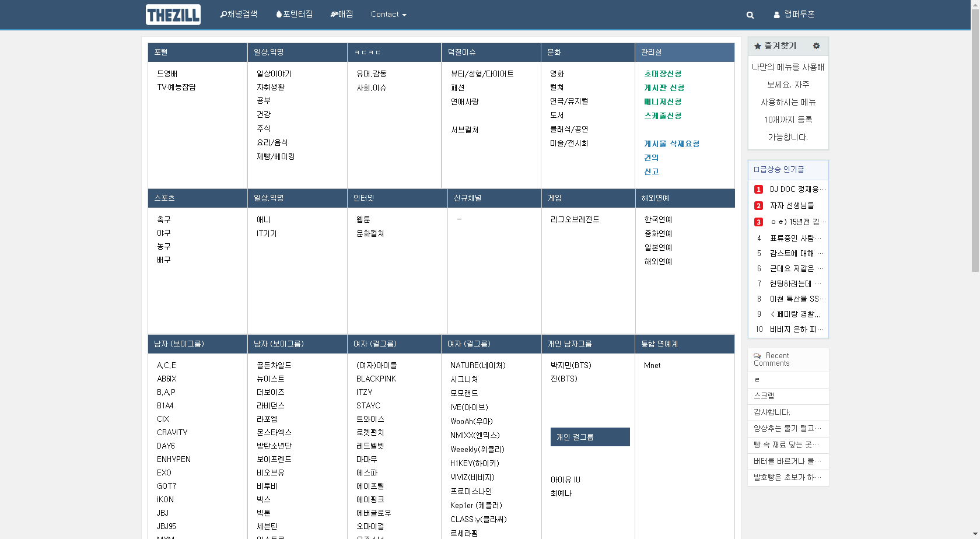Screen dimensions: 980x539
Task: Open the 배구 board
Action: point(164,260)
